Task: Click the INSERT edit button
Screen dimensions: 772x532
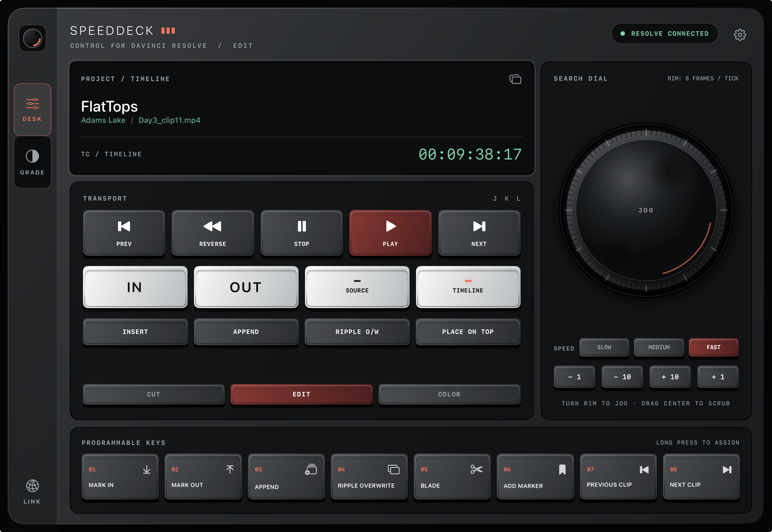Action: point(135,332)
